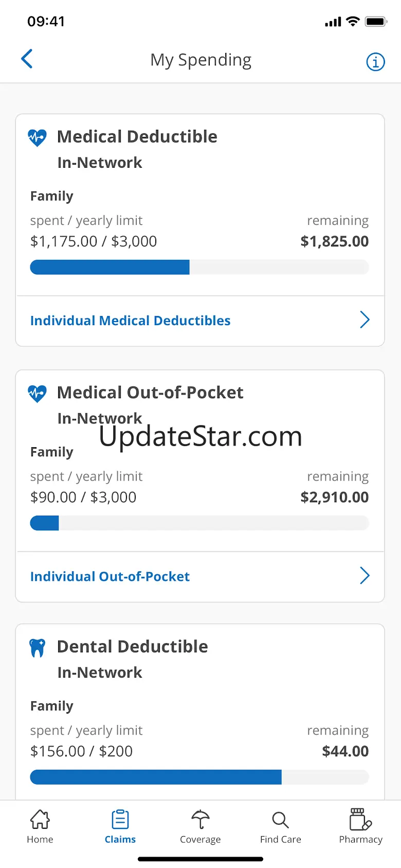The height and width of the screenshot is (868, 401).
Task: Tap the $1,825.00 remaining amount
Action: 335,241
